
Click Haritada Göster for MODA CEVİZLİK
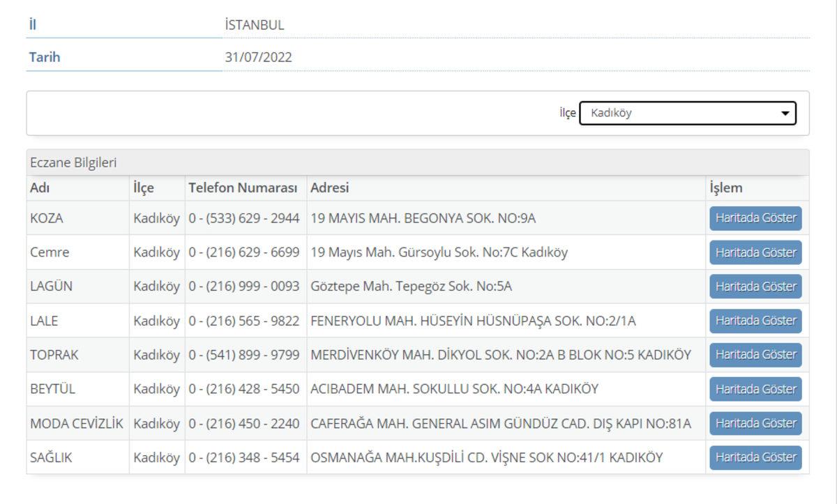[x=755, y=422]
